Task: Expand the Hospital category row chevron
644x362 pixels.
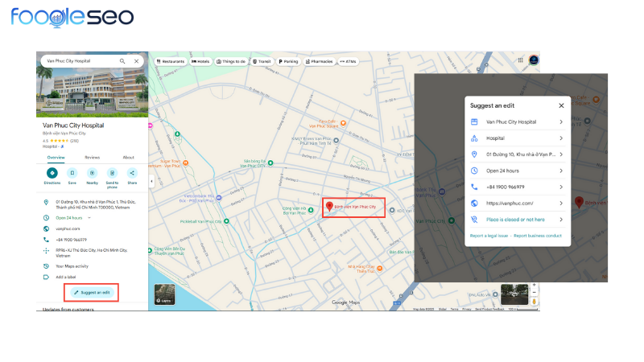Action: tap(561, 138)
